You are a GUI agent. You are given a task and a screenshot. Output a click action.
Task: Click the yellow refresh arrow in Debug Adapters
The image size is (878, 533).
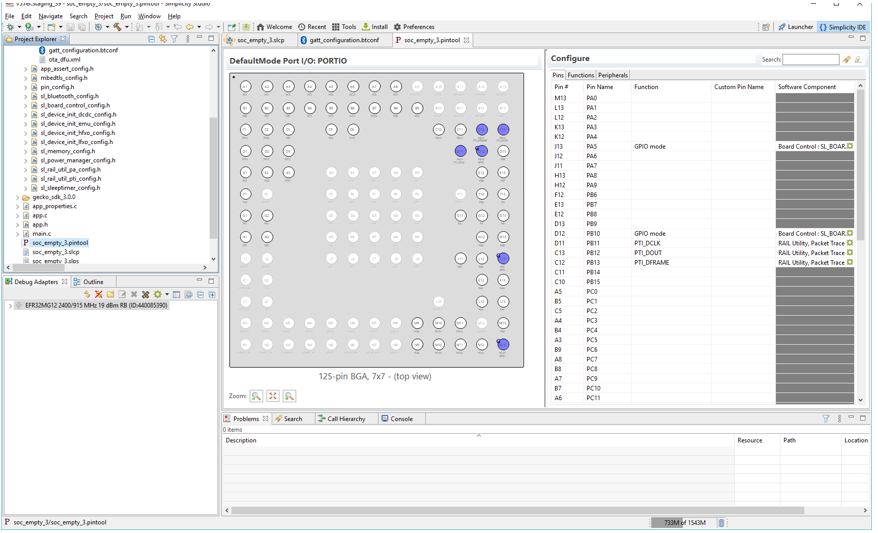(87, 294)
